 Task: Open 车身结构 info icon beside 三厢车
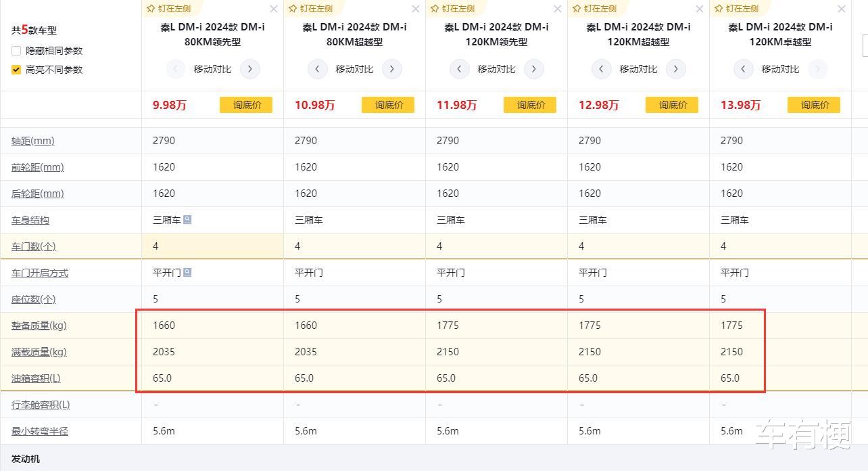pos(187,219)
